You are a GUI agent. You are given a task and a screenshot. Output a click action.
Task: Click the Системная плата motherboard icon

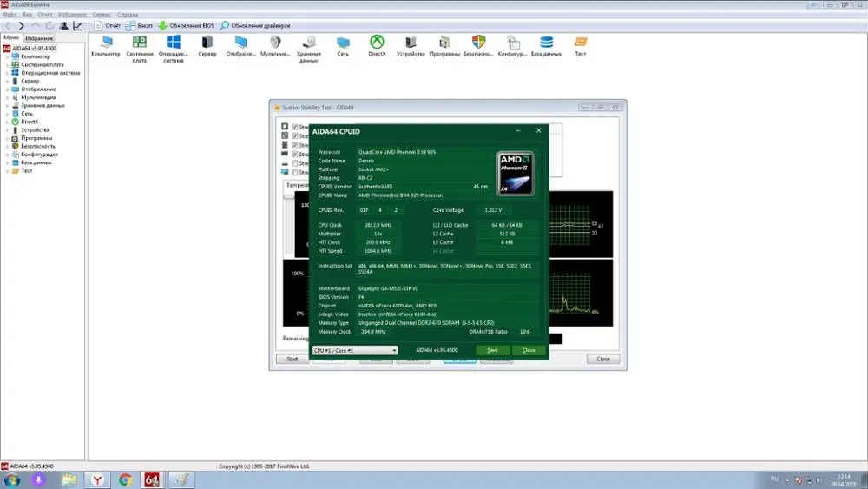click(139, 43)
